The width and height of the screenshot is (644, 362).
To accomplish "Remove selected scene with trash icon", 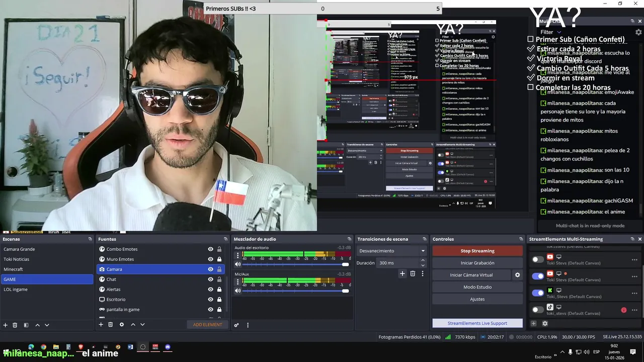I will (15, 325).
